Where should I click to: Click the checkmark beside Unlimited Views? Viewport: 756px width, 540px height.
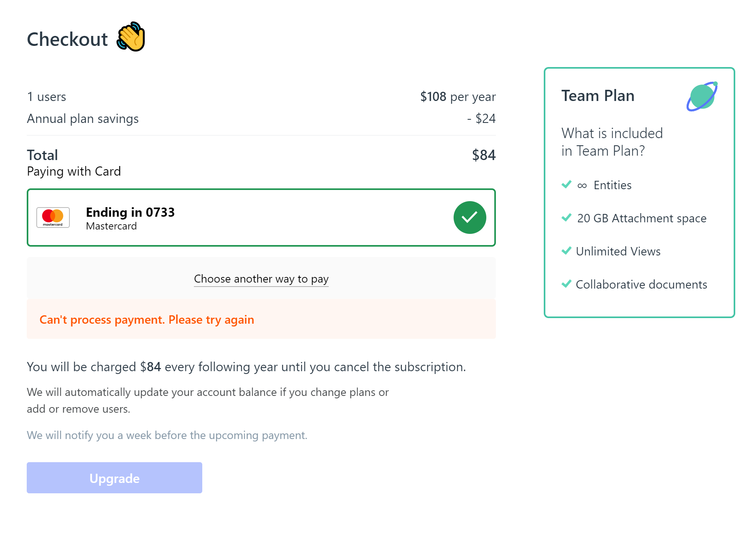(x=567, y=251)
